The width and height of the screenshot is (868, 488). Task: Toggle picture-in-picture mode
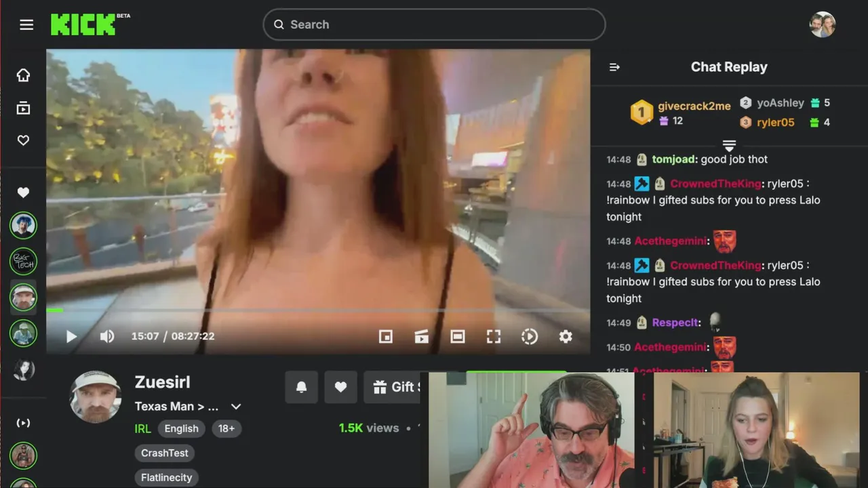(386, 336)
